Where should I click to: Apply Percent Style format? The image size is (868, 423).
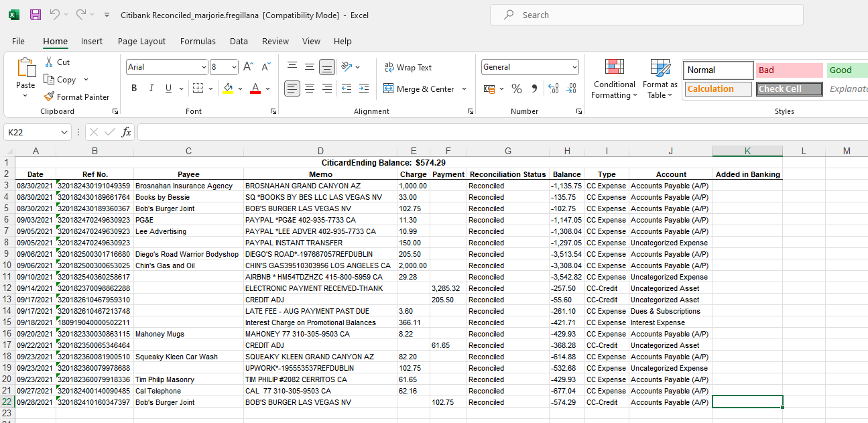(x=517, y=88)
